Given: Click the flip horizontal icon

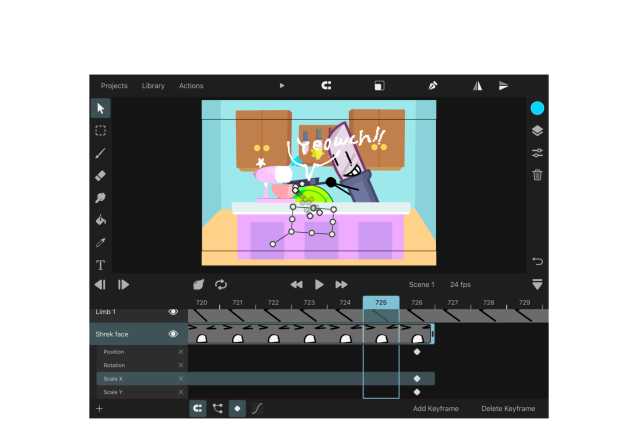Looking at the screenshot, I should [478, 85].
